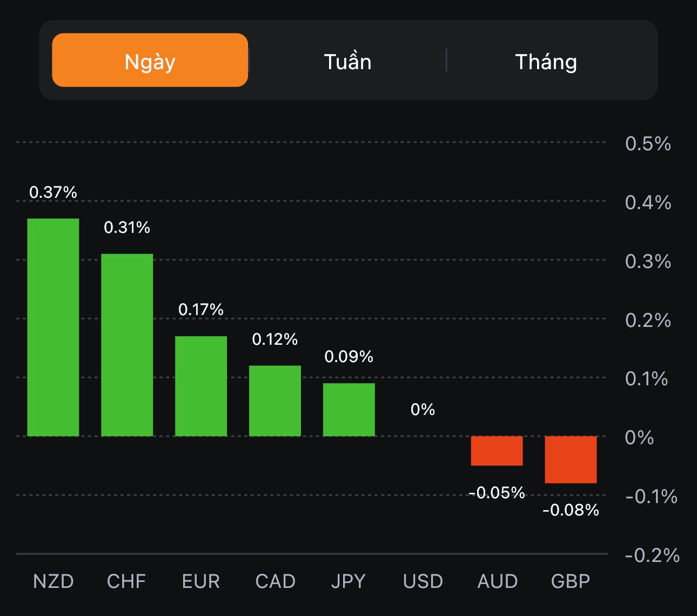The image size is (697, 616).
Task: Click the red AUD bar
Action: 497,451
